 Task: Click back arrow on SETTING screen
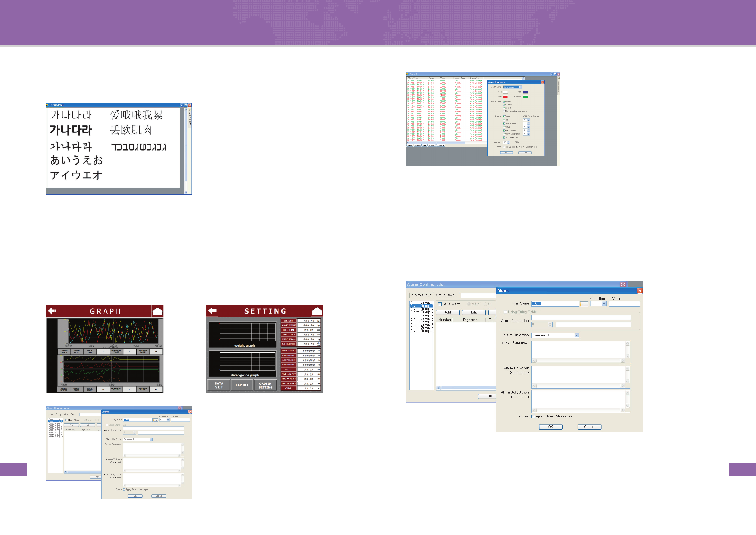212,311
